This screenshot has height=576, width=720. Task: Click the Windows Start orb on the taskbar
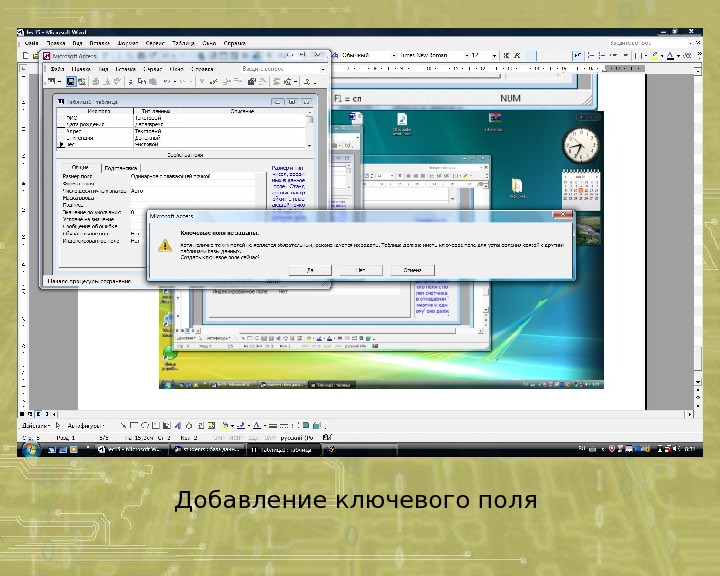(30, 449)
